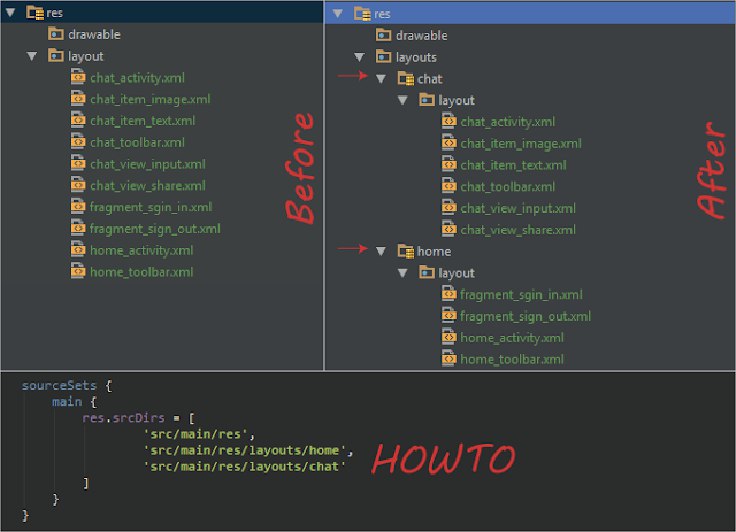Click home_activity.xml file icon in Before panel

click(78, 249)
